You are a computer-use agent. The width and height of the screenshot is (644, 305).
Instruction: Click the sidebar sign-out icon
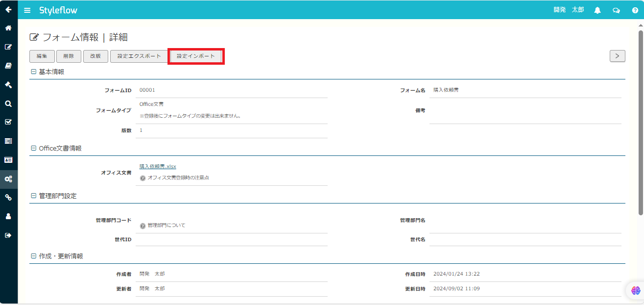[x=8, y=235]
